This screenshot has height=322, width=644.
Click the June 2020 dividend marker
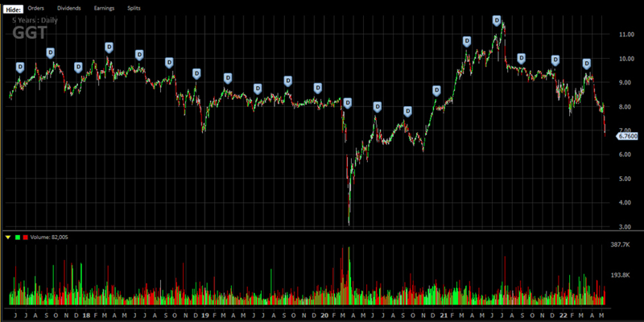378,107
